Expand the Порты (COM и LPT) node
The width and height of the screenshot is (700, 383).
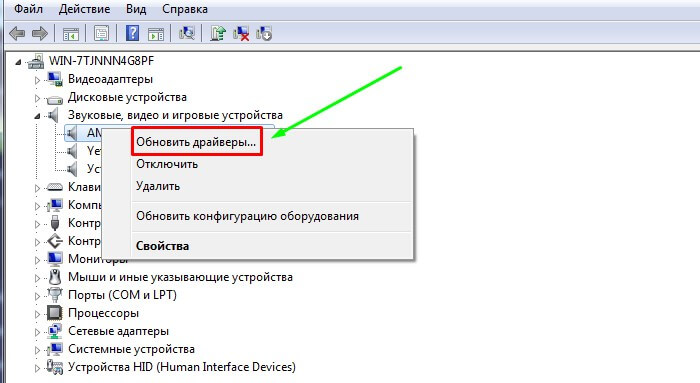[38, 296]
